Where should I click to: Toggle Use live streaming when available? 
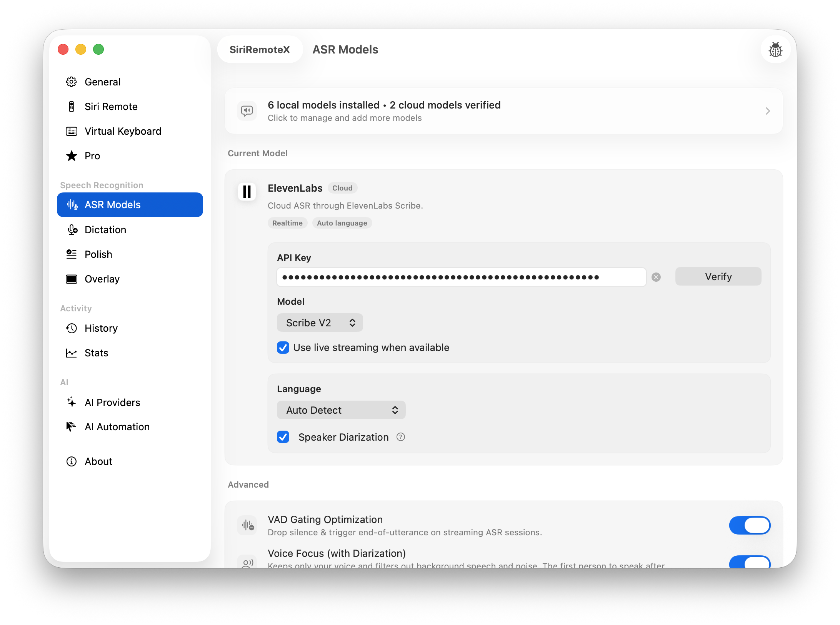coord(283,348)
